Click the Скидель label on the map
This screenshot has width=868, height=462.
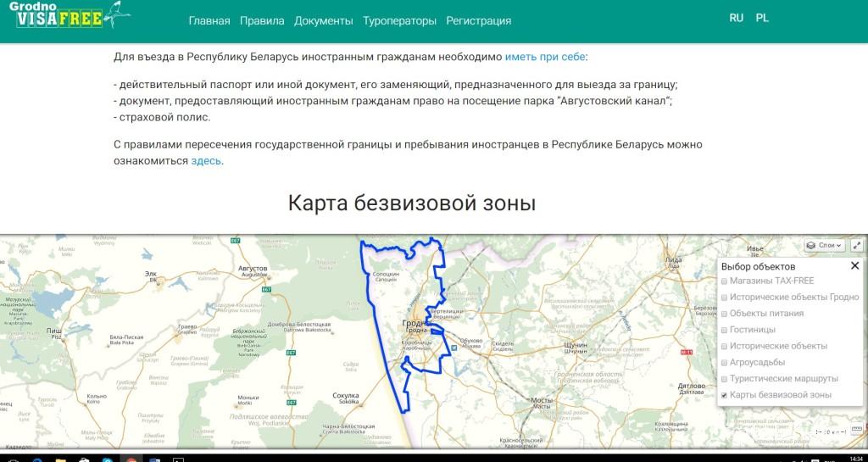click(x=503, y=345)
